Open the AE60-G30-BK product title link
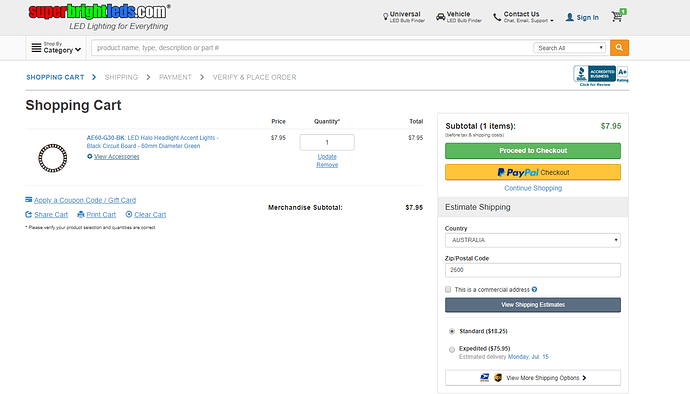Image resolution: width=690 pixels, height=394 pixels. 152,142
